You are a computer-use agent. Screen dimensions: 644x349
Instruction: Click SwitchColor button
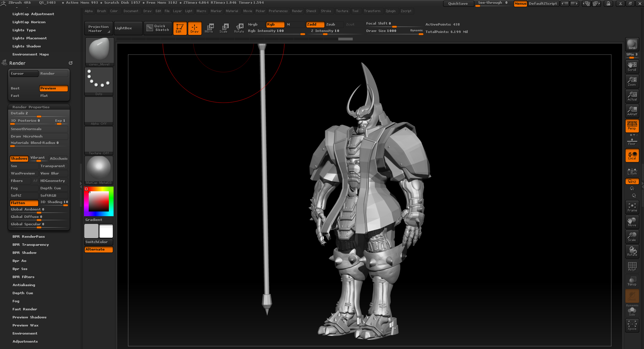tap(98, 242)
